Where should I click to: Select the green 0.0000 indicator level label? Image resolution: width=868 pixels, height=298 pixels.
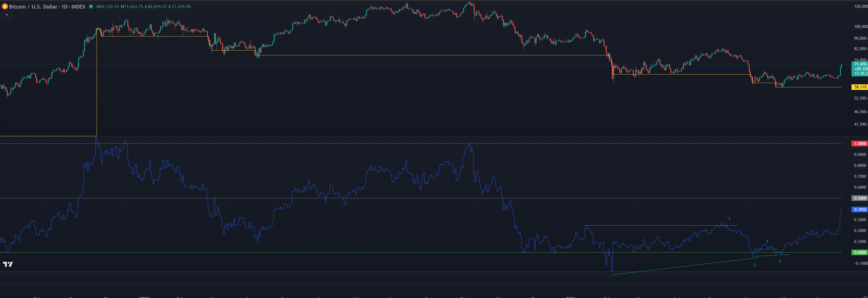(x=859, y=253)
